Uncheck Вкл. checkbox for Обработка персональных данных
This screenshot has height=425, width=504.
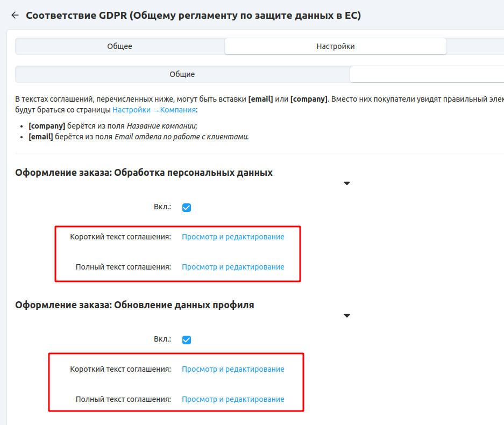pyautogui.click(x=187, y=208)
